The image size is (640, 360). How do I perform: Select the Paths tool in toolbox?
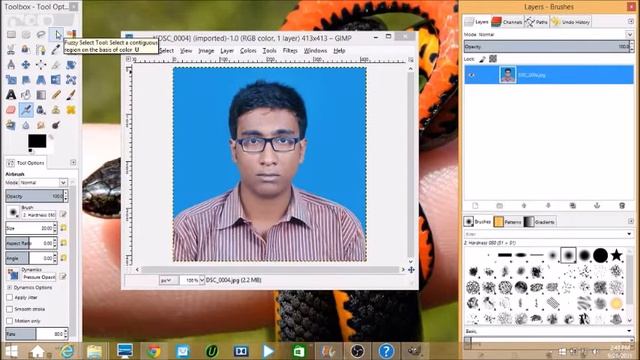pos(41,50)
